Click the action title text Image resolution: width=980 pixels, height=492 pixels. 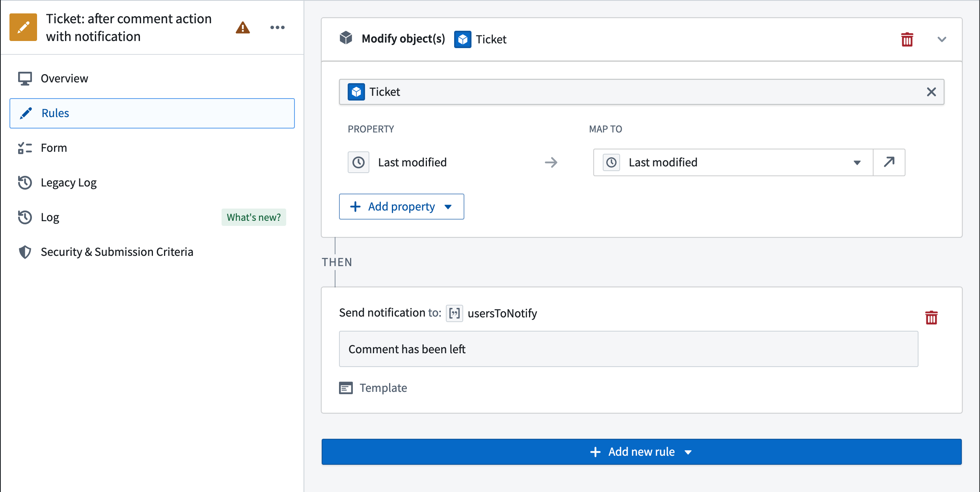pyautogui.click(x=129, y=28)
